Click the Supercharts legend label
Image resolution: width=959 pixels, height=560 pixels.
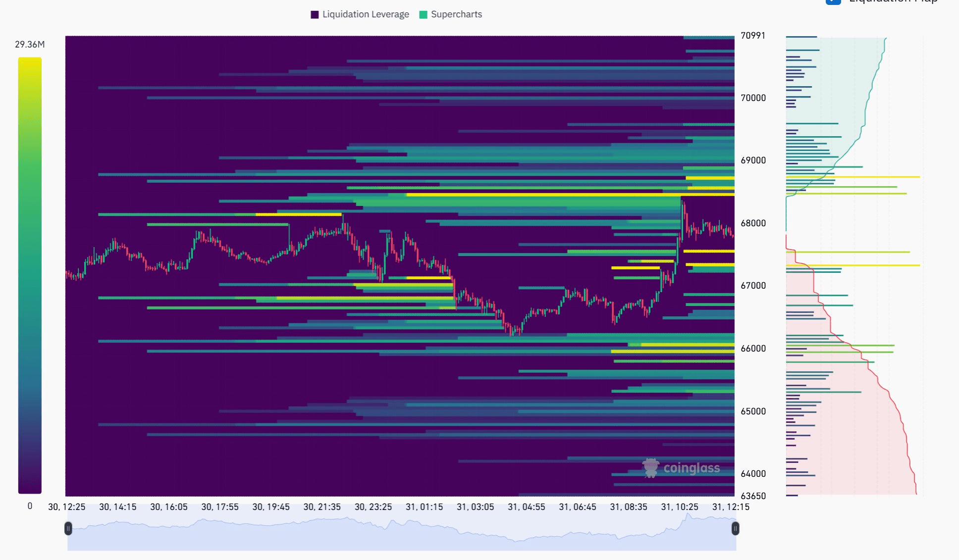[x=456, y=14]
